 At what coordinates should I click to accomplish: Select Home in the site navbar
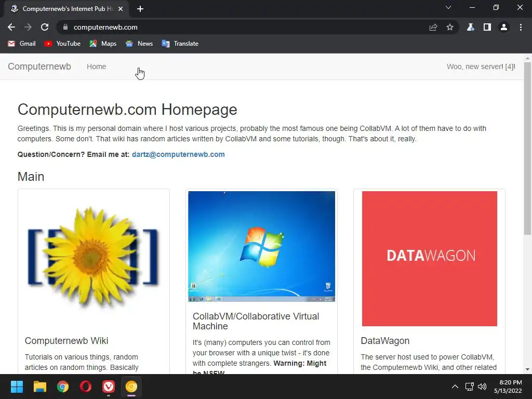[96, 66]
